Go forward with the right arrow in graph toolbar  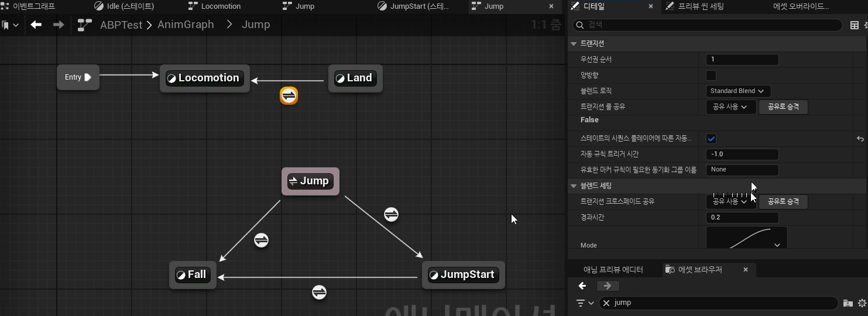pyautogui.click(x=59, y=25)
